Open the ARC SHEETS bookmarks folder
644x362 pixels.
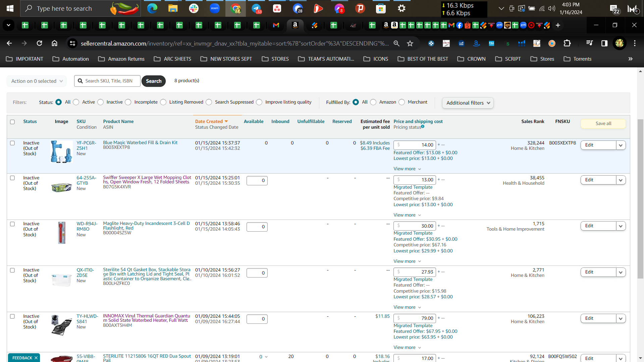pyautogui.click(x=173, y=59)
